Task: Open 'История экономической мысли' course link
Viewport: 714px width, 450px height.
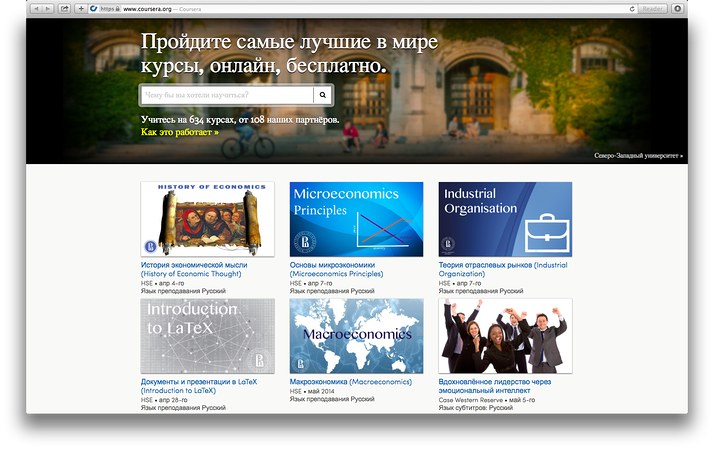Action: tap(194, 269)
